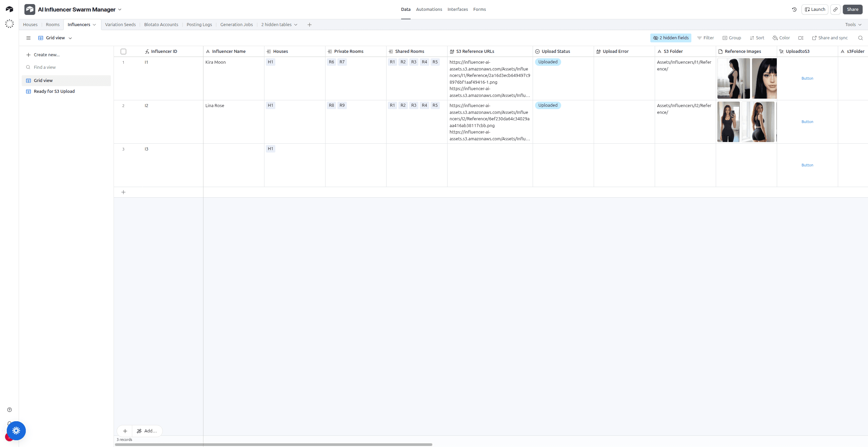Screen dimensions: 868x447
Task: Click the UploadtoS3 button column header
Action: [x=807, y=52]
